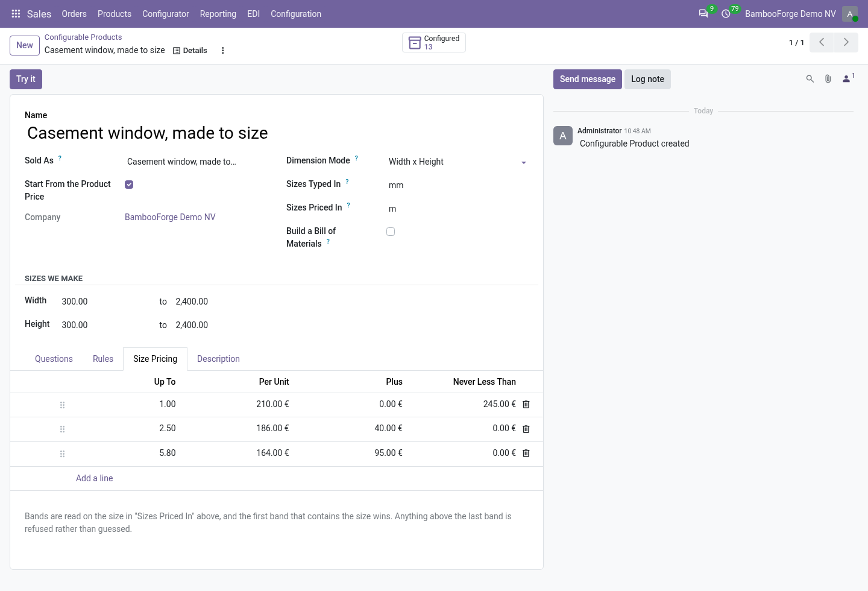Switch to the Questions tab

pos(54,359)
